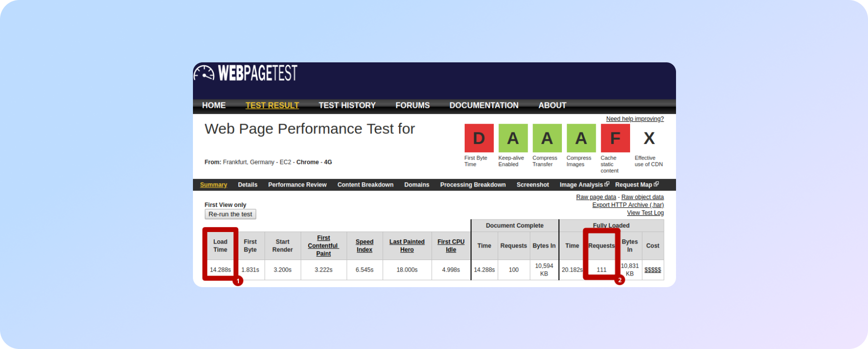The image size is (868, 349).
Task: Open the Raw page data link
Action: [x=596, y=197]
